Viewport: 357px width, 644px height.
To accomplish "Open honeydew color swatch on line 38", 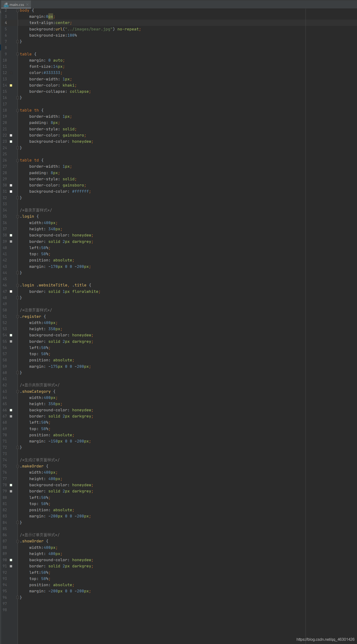I will 11,235.
